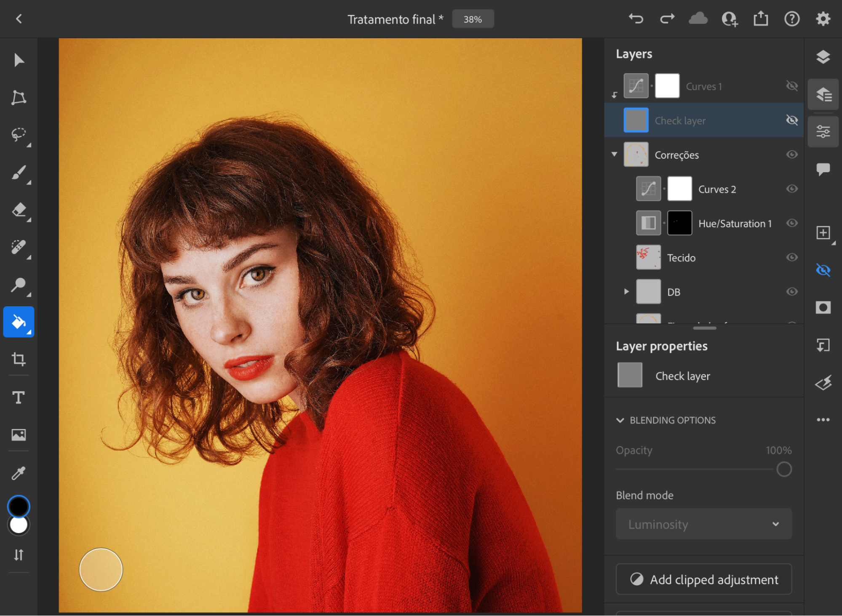Hide the DB group
The width and height of the screenshot is (842, 616).
click(792, 291)
